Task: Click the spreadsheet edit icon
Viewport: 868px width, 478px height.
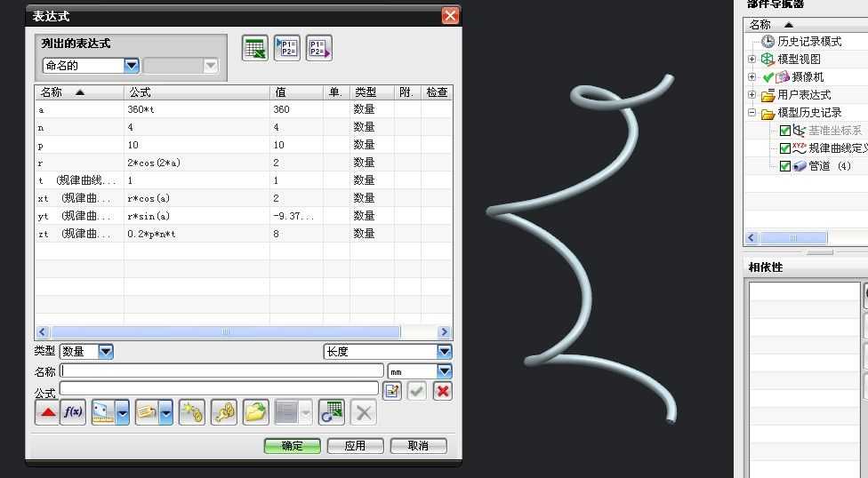Action: click(255, 49)
